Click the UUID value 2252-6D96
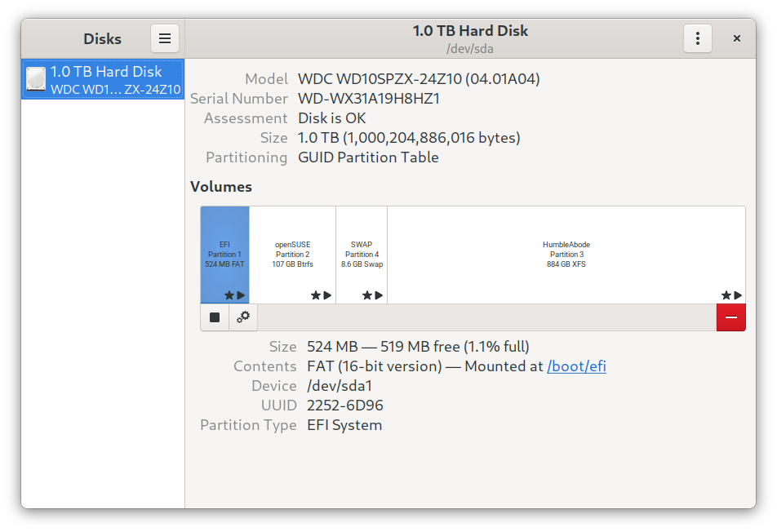The width and height of the screenshot is (777, 532). tap(345, 406)
